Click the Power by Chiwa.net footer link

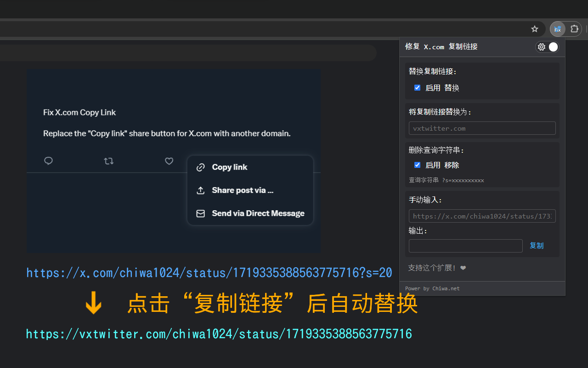coord(432,288)
